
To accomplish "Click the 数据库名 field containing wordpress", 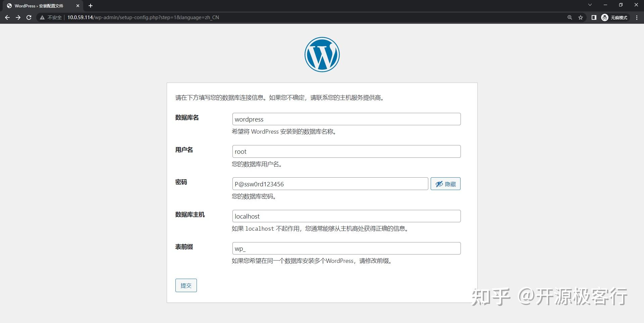I will click(x=346, y=119).
